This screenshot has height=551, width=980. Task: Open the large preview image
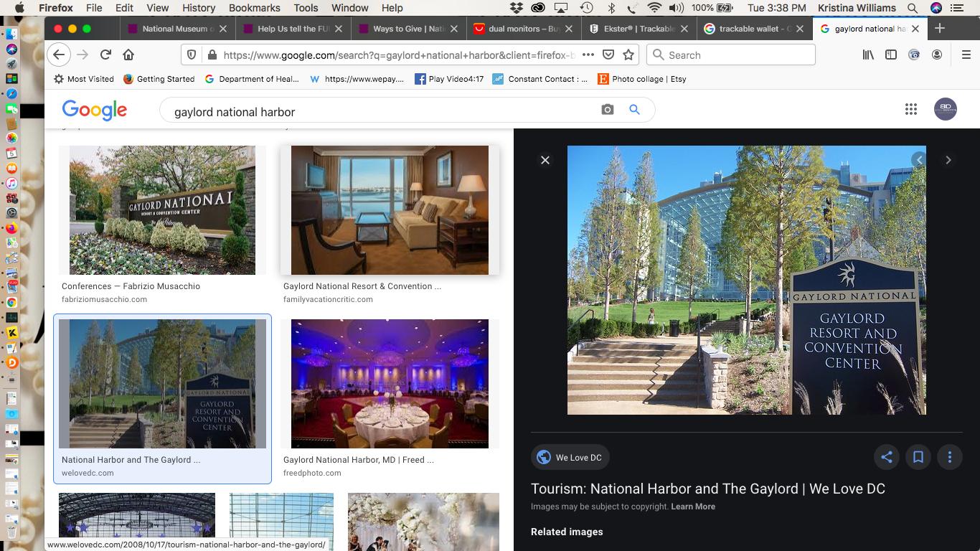pos(747,281)
